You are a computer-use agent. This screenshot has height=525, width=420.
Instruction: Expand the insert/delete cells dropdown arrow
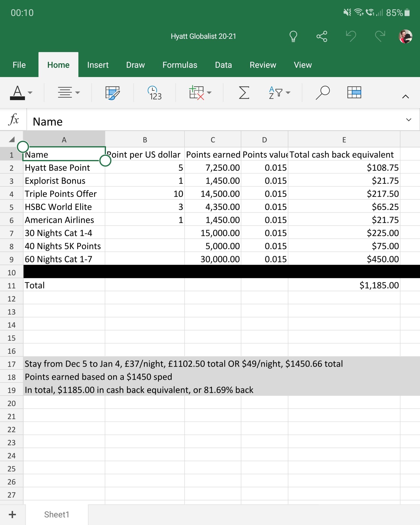point(209,93)
